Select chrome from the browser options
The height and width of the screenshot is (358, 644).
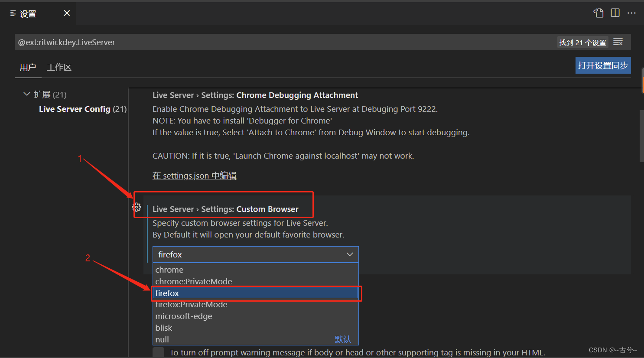pyautogui.click(x=169, y=270)
